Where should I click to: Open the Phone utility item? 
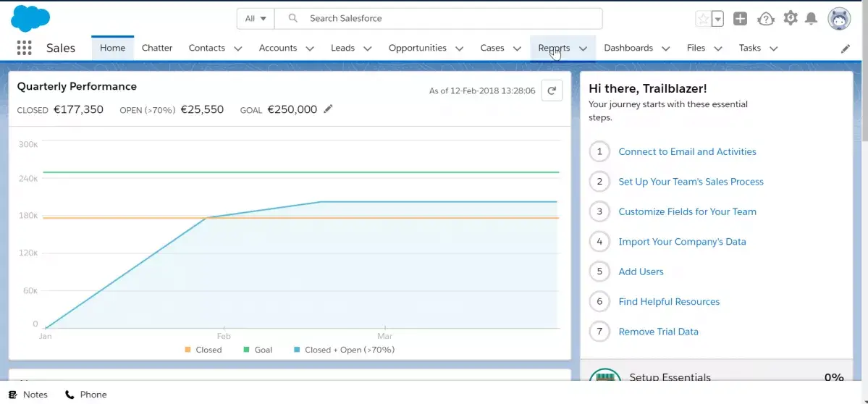[86, 395]
